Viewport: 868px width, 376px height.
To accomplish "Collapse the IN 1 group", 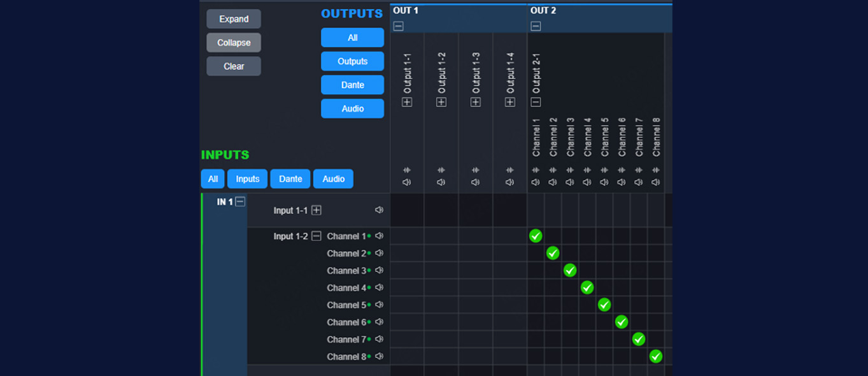I will coord(240,202).
